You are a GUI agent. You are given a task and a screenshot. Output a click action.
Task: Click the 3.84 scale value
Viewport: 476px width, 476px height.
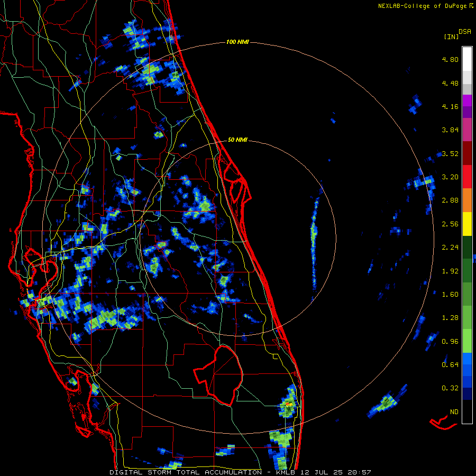[x=450, y=130]
